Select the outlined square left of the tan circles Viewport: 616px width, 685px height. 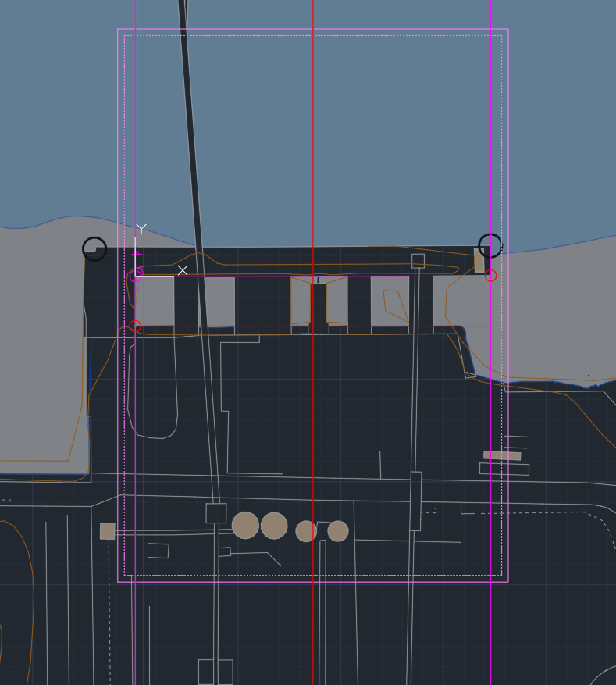tap(216, 513)
